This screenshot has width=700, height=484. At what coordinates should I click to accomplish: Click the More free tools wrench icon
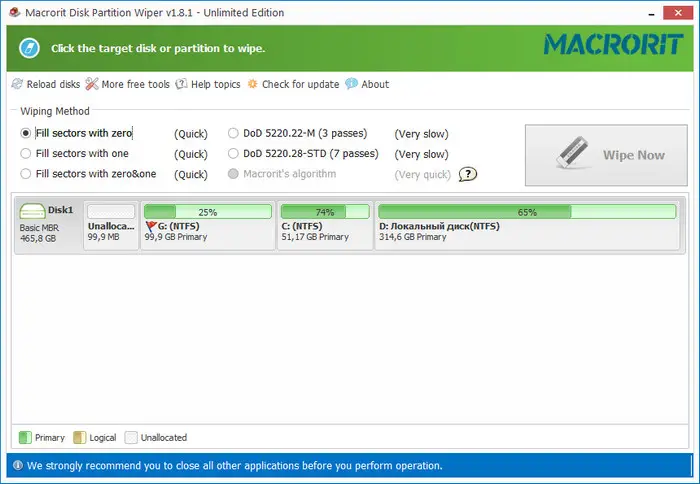(92, 84)
